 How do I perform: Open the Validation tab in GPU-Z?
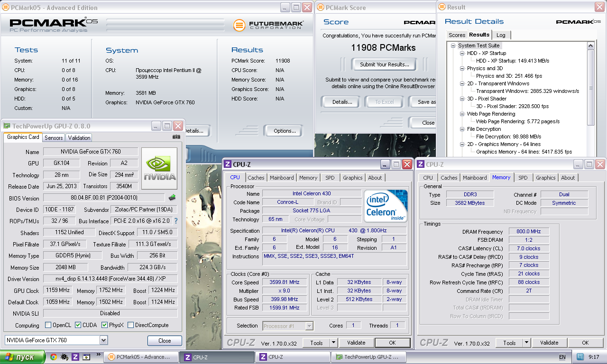[x=79, y=138]
